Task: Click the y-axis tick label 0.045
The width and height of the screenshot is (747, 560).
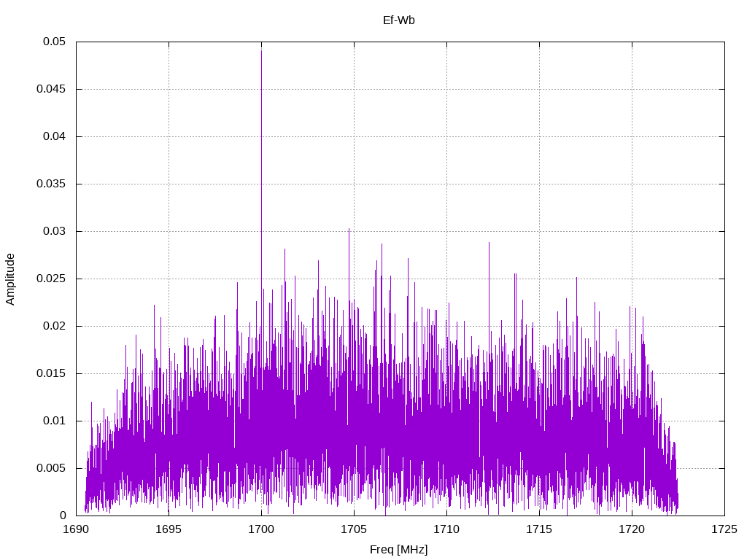Action: click(52, 89)
